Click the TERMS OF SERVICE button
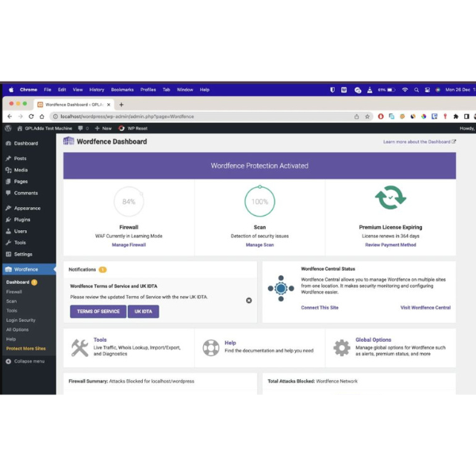This screenshot has width=476, height=476. [x=98, y=312]
